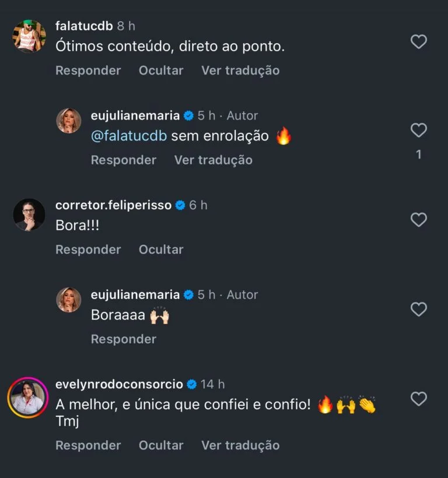Screen dimensions: 448x478
Task: Like corretor.feliperisso's 'Bora!!!' comment
Action: click(x=419, y=220)
